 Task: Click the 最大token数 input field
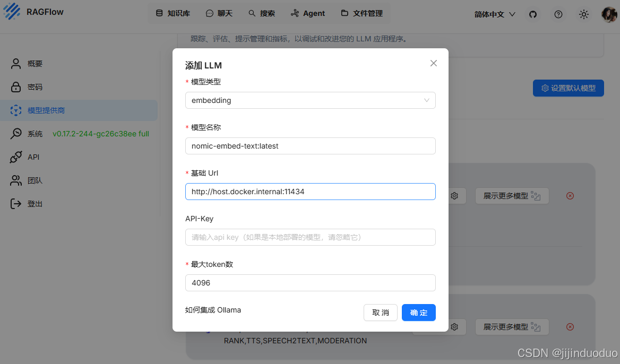click(311, 283)
